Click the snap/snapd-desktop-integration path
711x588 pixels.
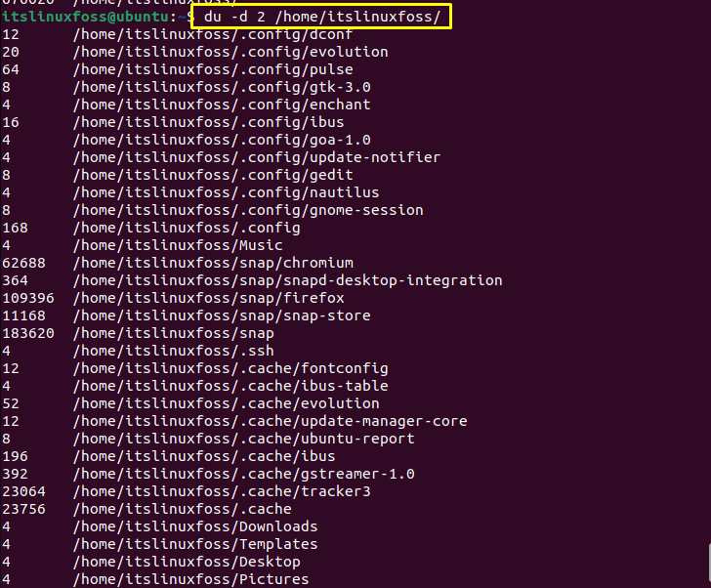click(287, 280)
